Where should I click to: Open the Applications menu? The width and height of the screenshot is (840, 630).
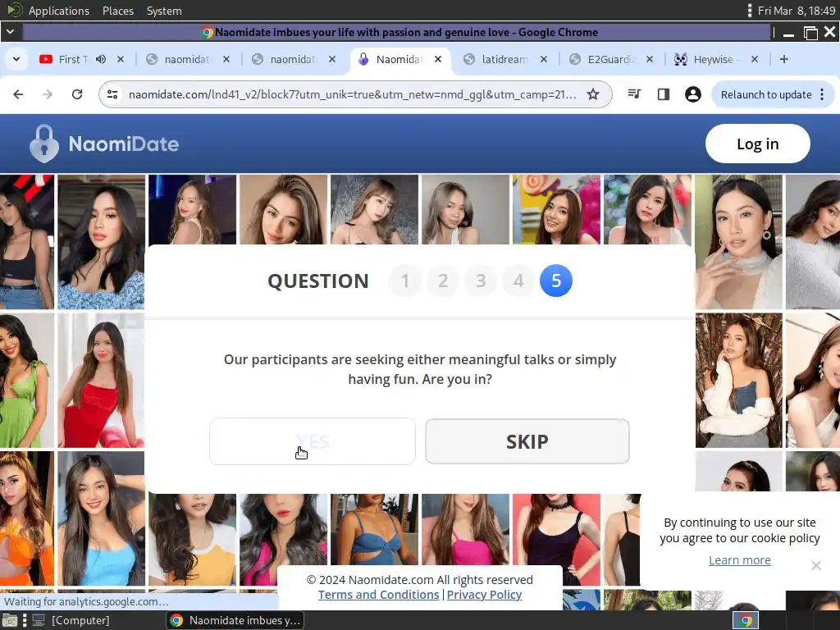[x=59, y=11]
